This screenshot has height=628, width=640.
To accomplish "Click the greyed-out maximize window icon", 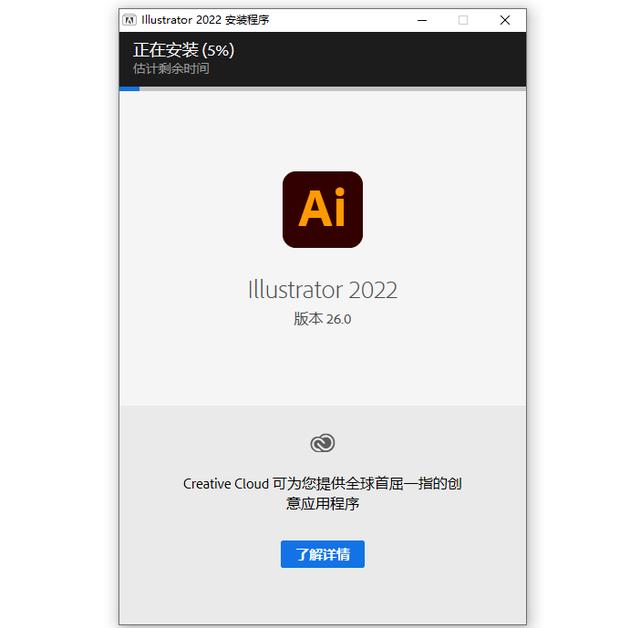I will click(x=463, y=20).
